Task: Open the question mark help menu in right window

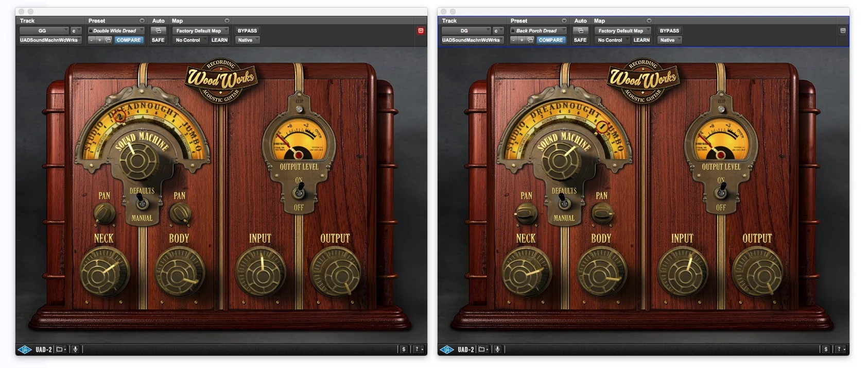Action: click(841, 349)
